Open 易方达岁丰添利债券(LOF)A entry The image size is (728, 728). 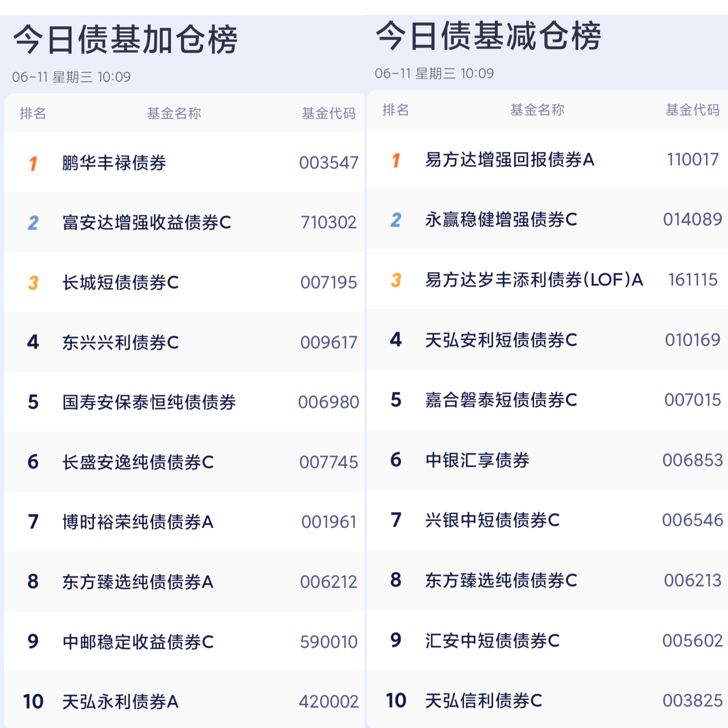click(x=534, y=280)
